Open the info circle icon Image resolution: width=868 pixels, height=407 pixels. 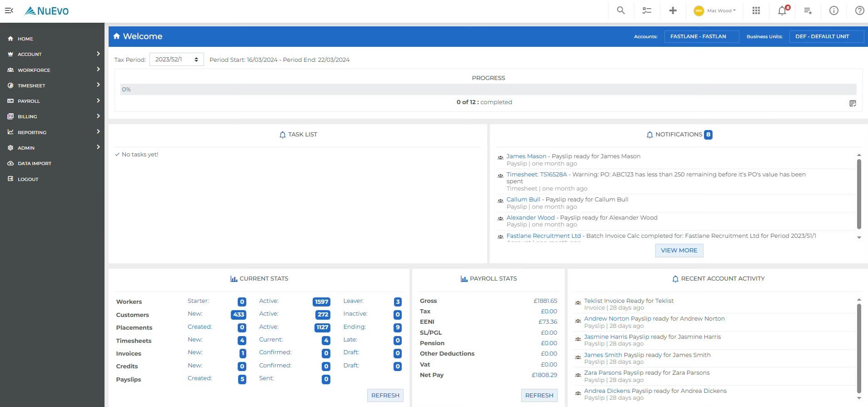click(x=833, y=10)
